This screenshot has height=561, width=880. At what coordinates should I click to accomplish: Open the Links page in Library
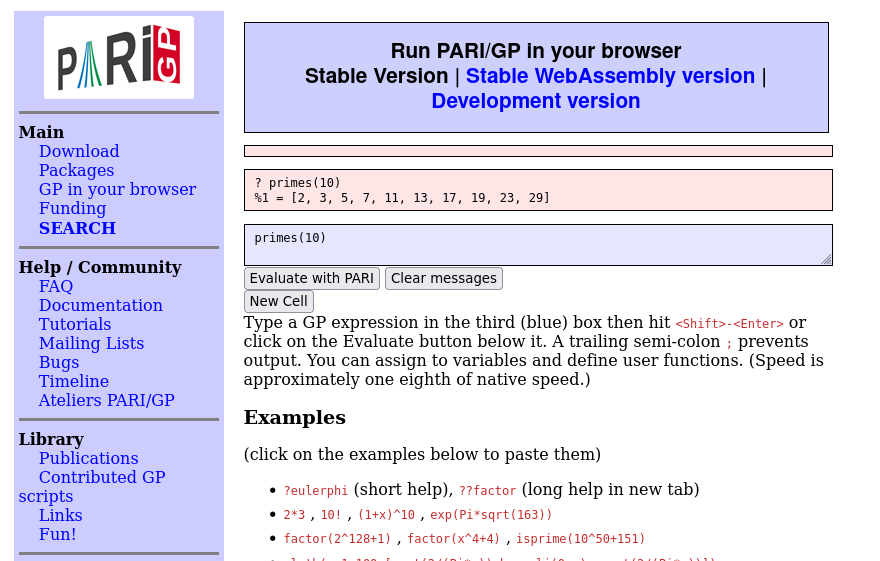pos(61,516)
